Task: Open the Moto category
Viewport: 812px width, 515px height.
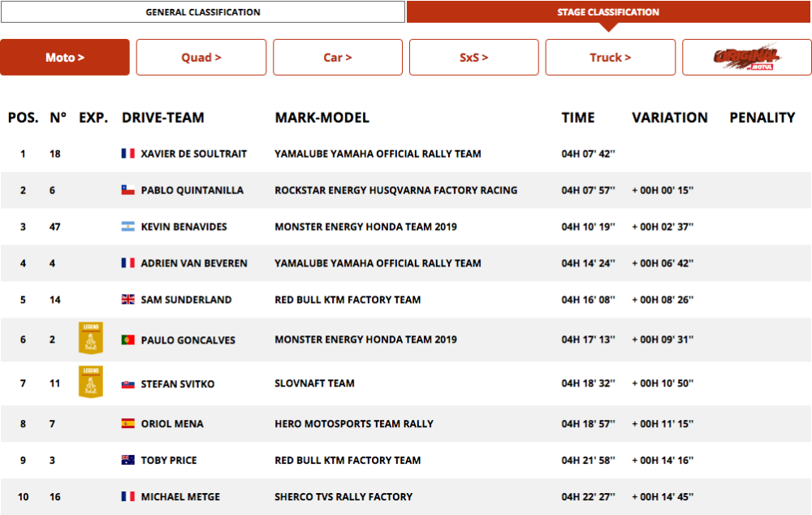Action: tap(65, 58)
